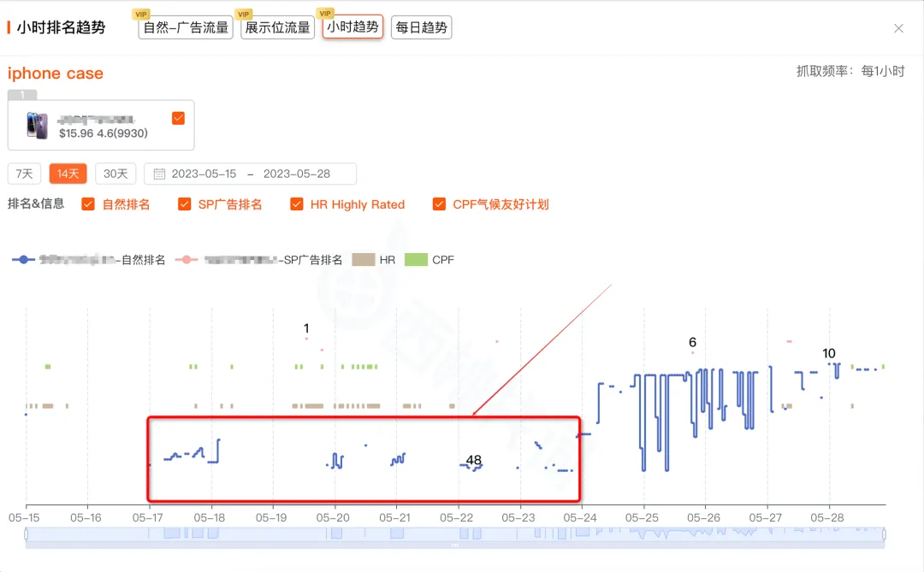Select the 7天 range button

click(x=24, y=174)
